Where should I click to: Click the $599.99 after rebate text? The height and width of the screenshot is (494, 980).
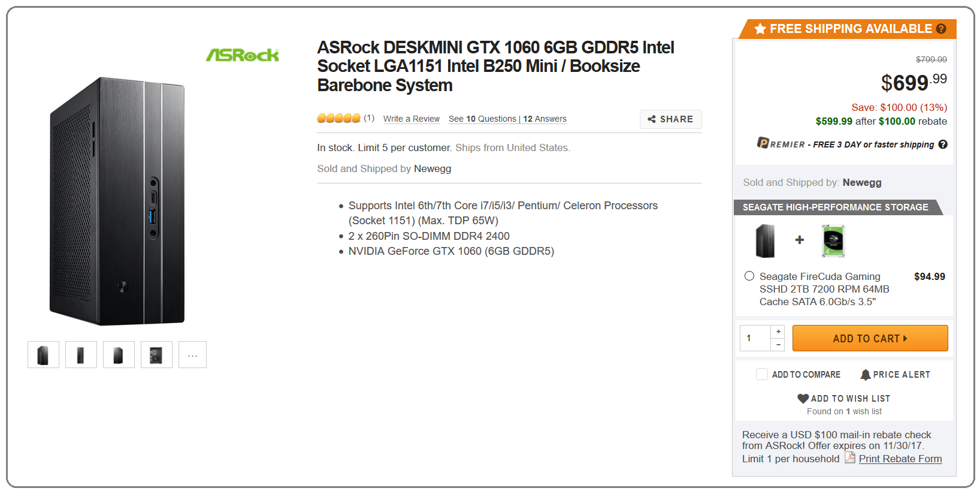pyautogui.click(x=881, y=121)
